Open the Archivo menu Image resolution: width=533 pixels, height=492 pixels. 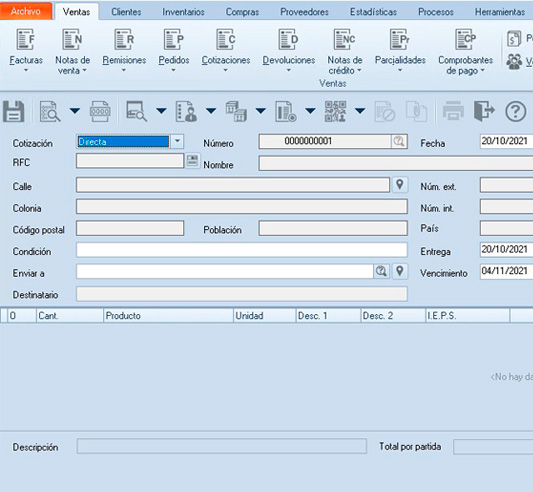point(26,11)
